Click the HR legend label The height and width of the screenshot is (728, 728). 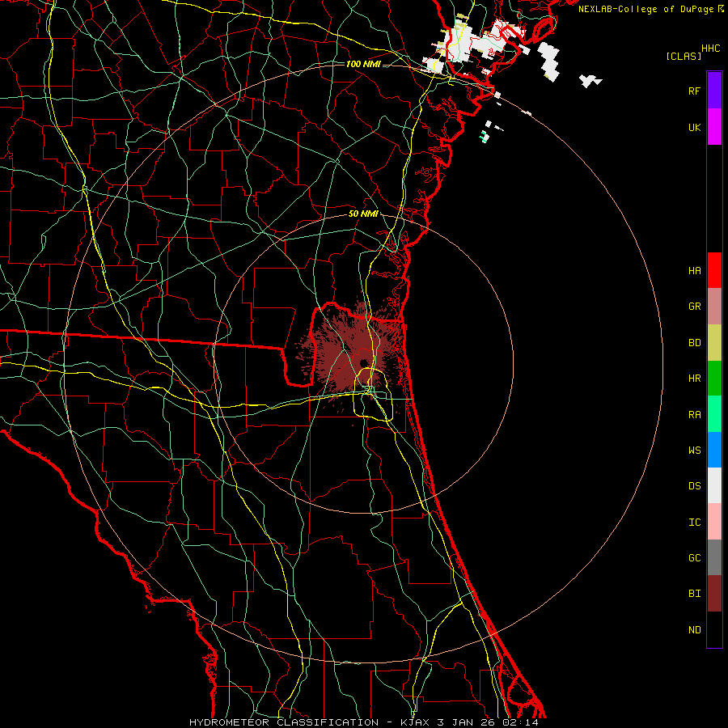[694, 379]
